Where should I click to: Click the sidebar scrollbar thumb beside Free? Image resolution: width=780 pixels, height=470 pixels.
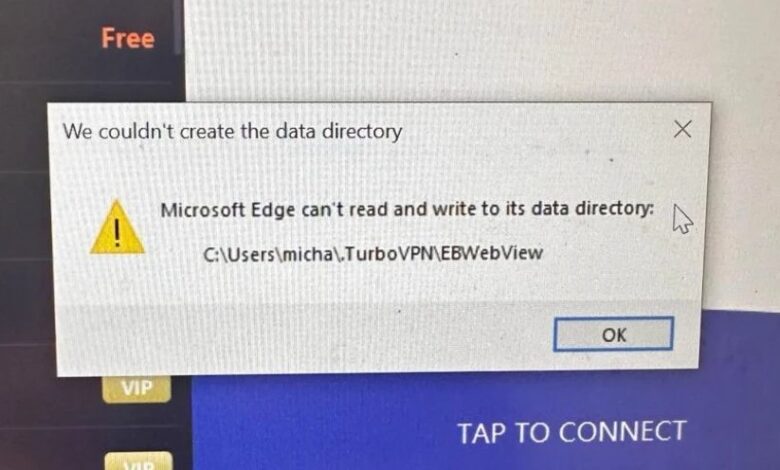[x=177, y=32]
